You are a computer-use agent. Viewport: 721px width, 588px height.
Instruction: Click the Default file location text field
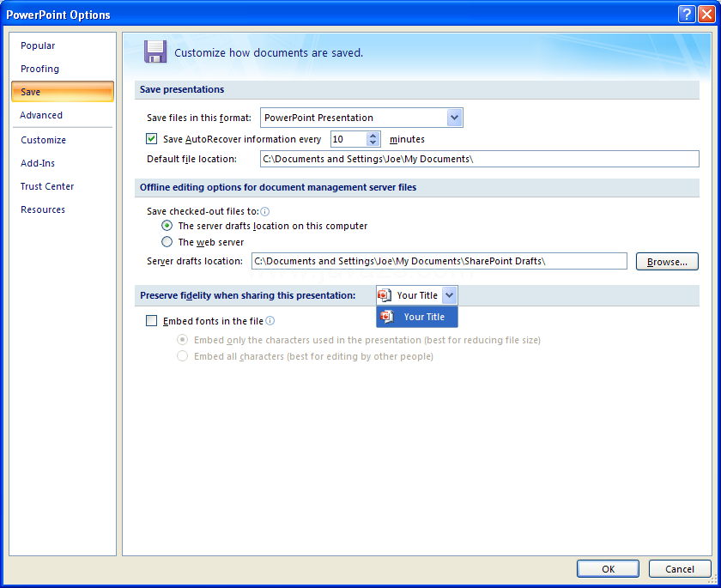pyautogui.click(x=480, y=159)
